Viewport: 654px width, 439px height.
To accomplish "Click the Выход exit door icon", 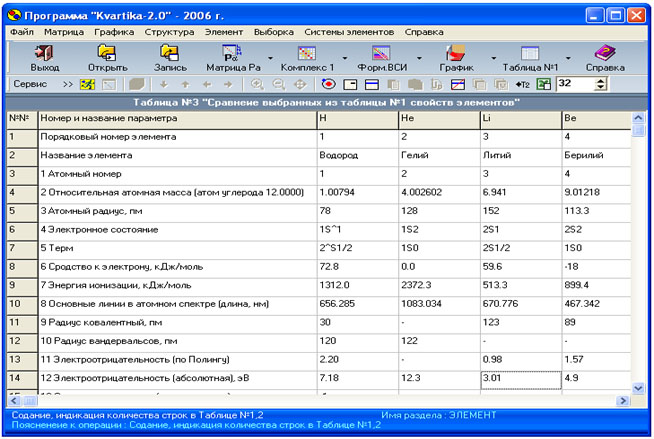I will [44, 53].
